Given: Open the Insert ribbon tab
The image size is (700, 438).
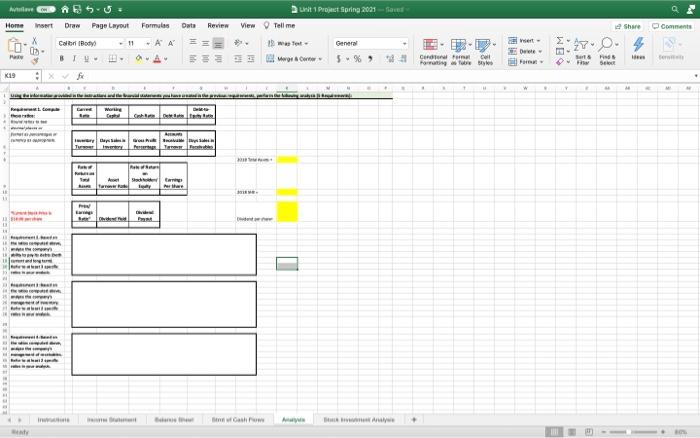Looking at the screenshot, I should [44, 26].
